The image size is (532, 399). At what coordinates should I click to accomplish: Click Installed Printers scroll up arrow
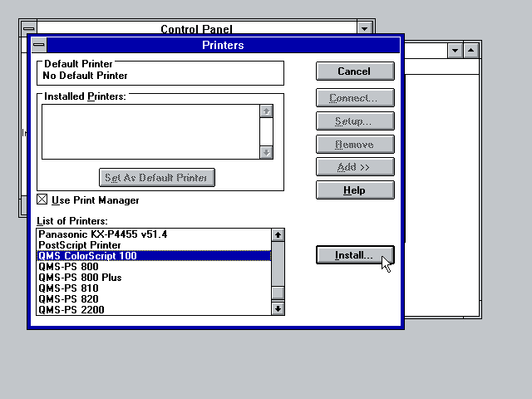(x=266, y=111)
